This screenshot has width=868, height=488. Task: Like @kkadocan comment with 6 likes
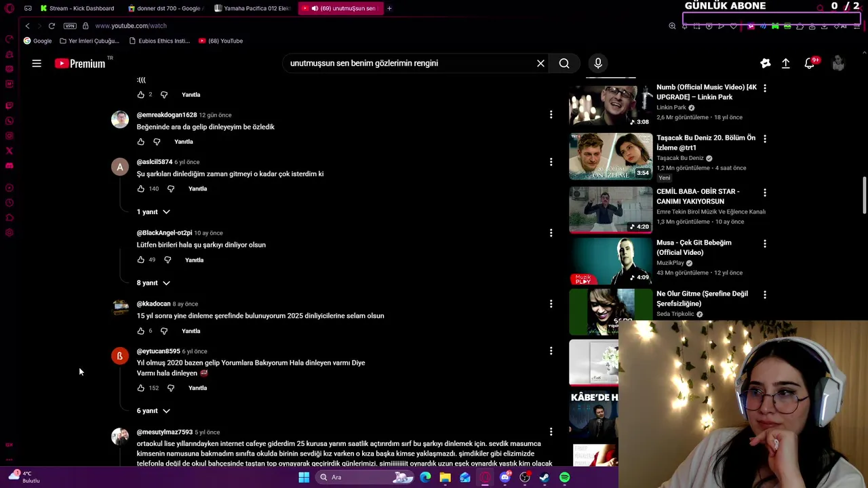point(141,331)
